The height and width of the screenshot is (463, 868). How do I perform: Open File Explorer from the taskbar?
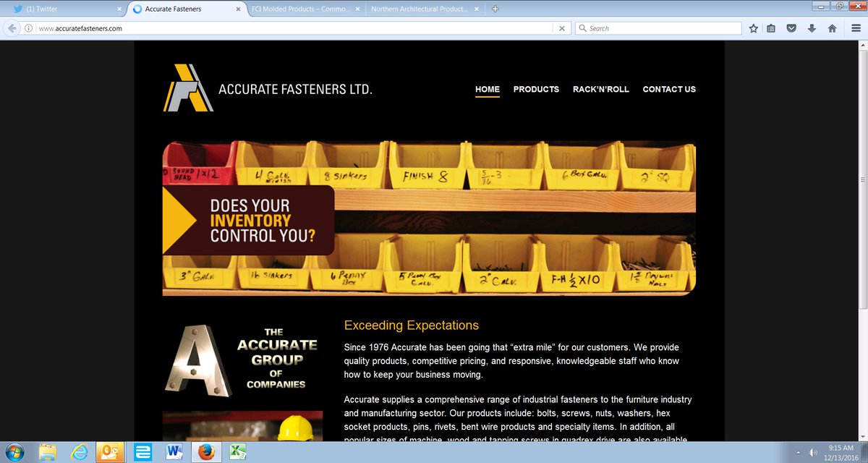click(46, 452)
